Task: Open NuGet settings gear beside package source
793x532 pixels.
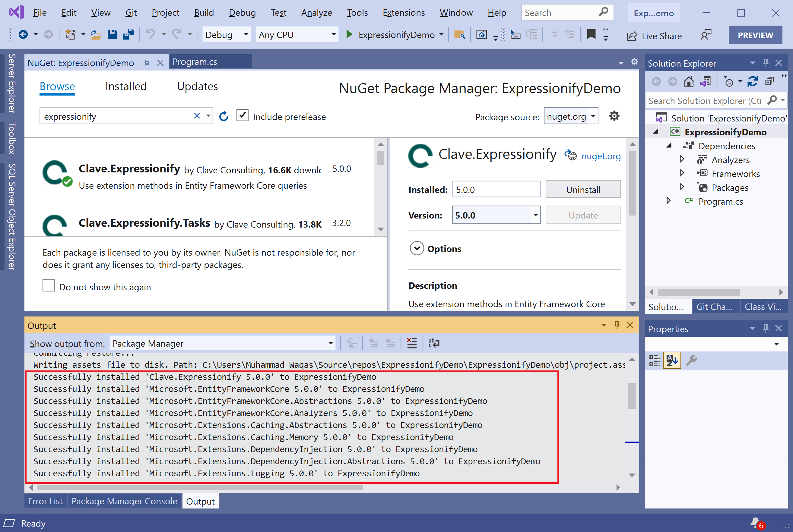Action: point(614,116)
